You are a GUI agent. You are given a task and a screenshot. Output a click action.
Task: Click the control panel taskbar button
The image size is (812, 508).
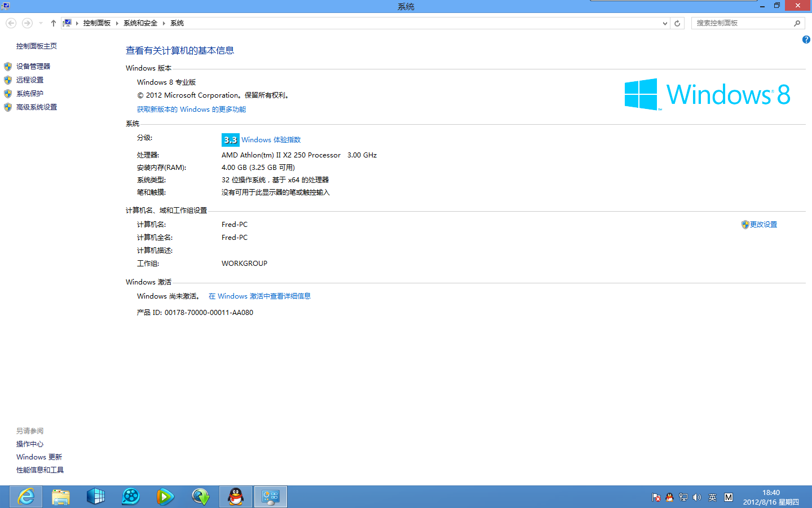coord(271,497)
